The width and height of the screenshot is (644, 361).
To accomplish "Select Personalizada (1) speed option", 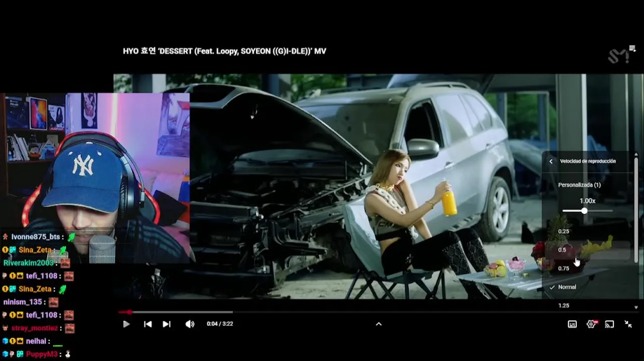I will tap(579, 185).
